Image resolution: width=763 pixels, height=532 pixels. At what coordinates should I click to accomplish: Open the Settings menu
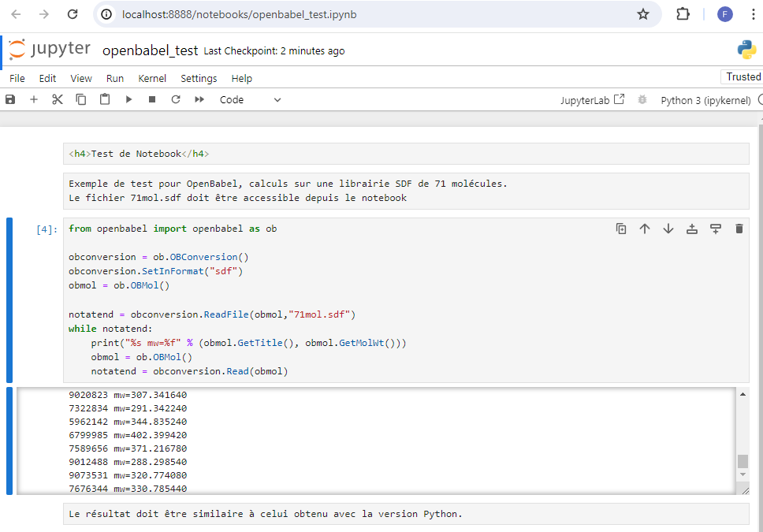[x=199, y=78]
